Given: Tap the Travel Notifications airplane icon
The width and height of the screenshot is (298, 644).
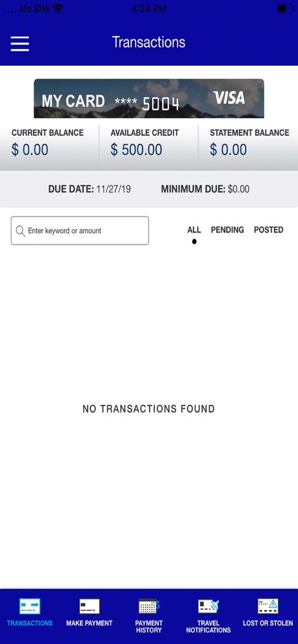Looking at the screenshot, I should pyautogui.click(x=209, y=606).
